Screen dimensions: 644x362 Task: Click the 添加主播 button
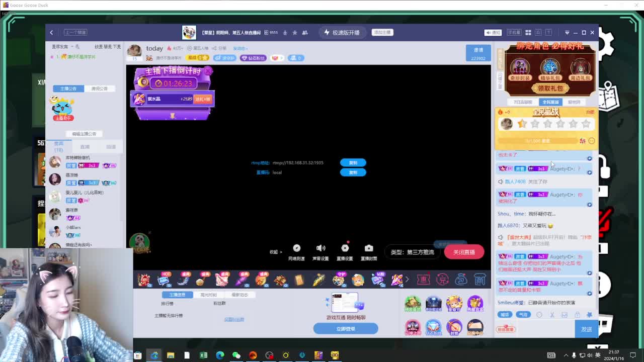pyautogui.click(x=382, y=33)
